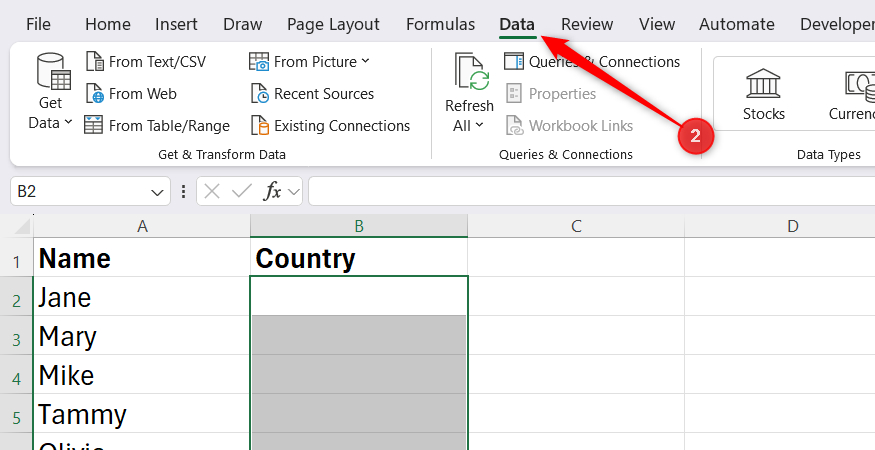Viewport: 875px width, 450px height.
Task: Switch to the Automate tab
Action: pos(737,24)
